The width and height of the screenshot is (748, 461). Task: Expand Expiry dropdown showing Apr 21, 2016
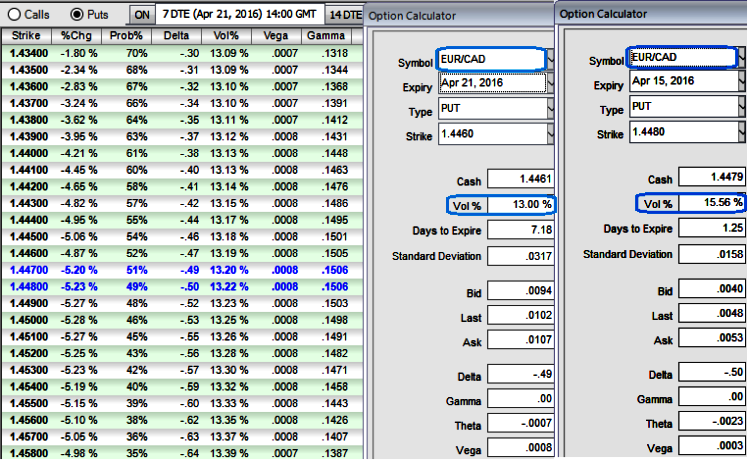tap(496, 84)
